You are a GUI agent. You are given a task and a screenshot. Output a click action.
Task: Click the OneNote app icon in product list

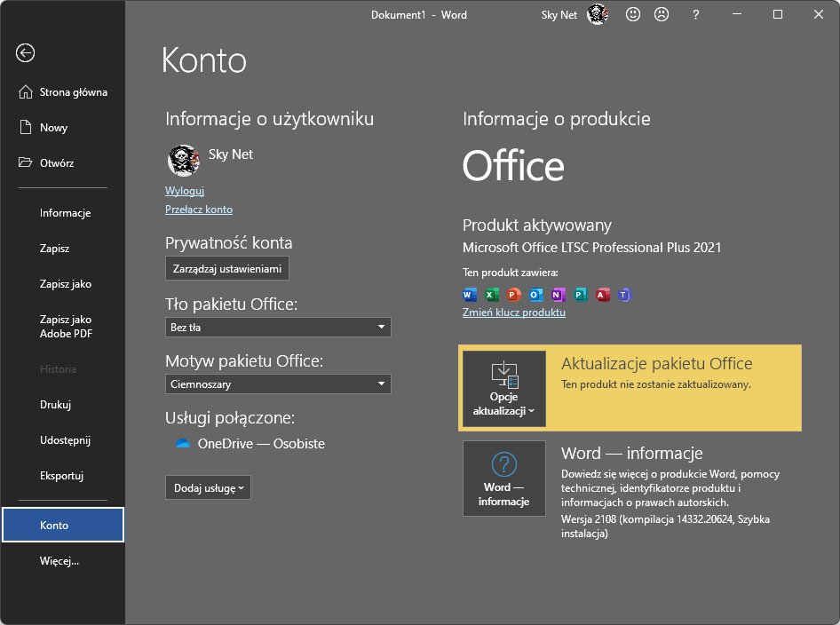pos(559,295)
